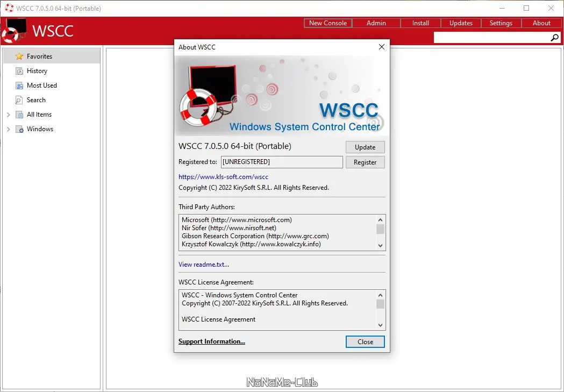Expand the Windows tree node
Viewport: 564px width, 392px height.
coord(8,129)
